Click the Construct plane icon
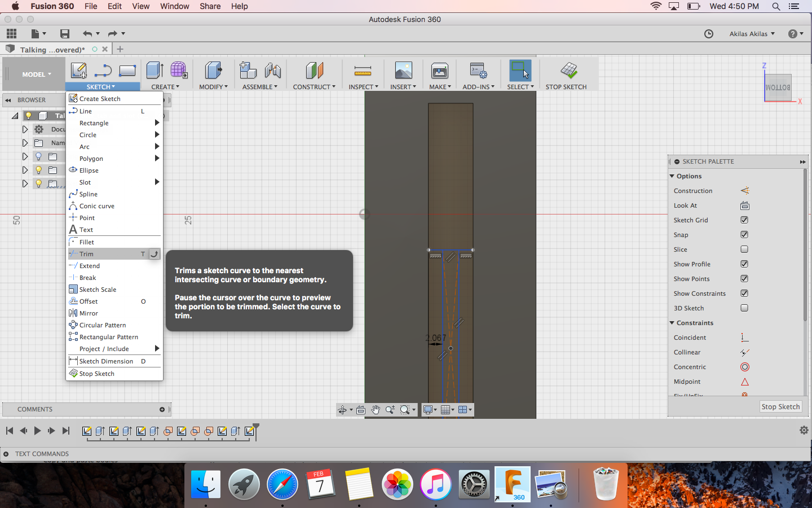812x508 pixels. click(314, 71)
